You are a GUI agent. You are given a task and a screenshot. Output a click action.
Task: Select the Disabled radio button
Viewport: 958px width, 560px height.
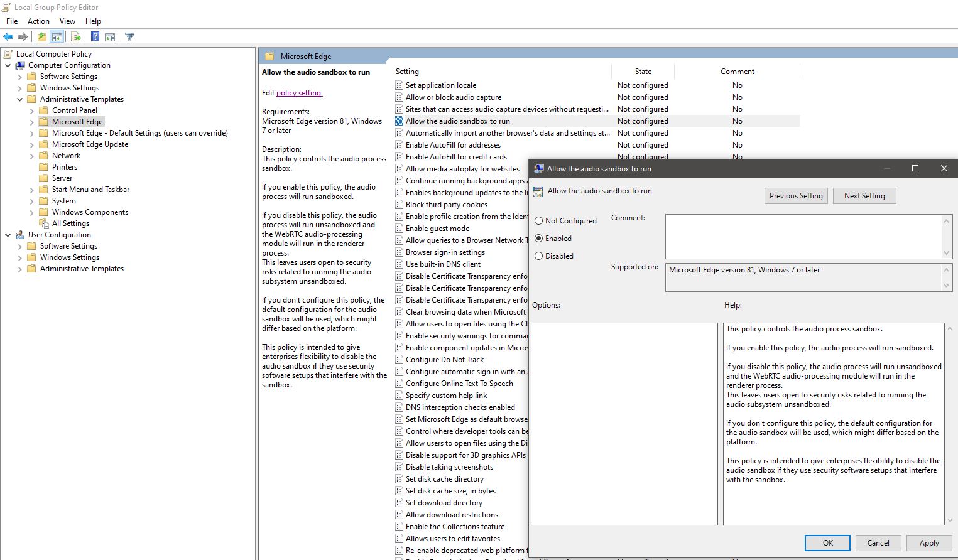click(539, 256)
